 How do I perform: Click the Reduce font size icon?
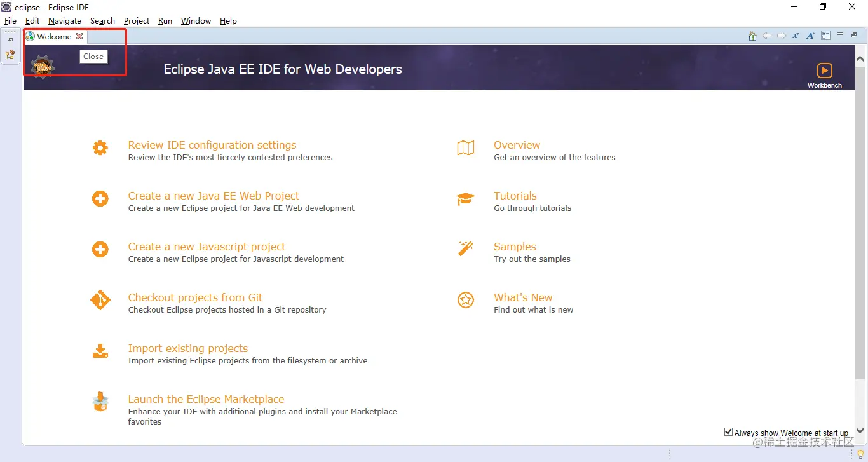(796, 36)
